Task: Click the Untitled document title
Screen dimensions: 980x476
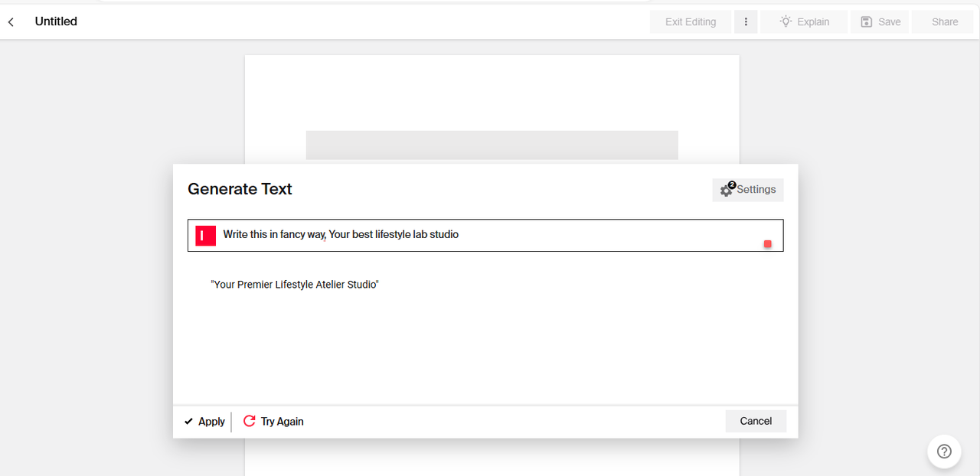Action: click(56, 21)
